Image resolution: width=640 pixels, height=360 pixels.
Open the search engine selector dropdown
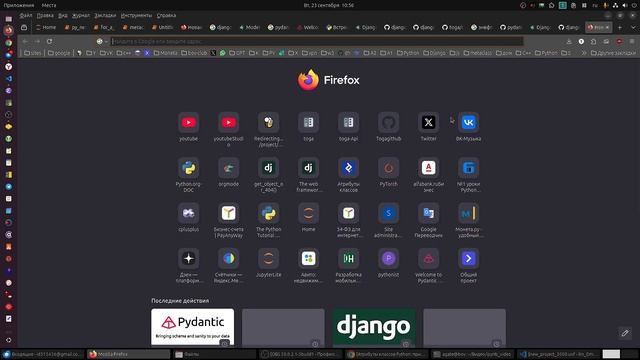(x=102, y=41)
